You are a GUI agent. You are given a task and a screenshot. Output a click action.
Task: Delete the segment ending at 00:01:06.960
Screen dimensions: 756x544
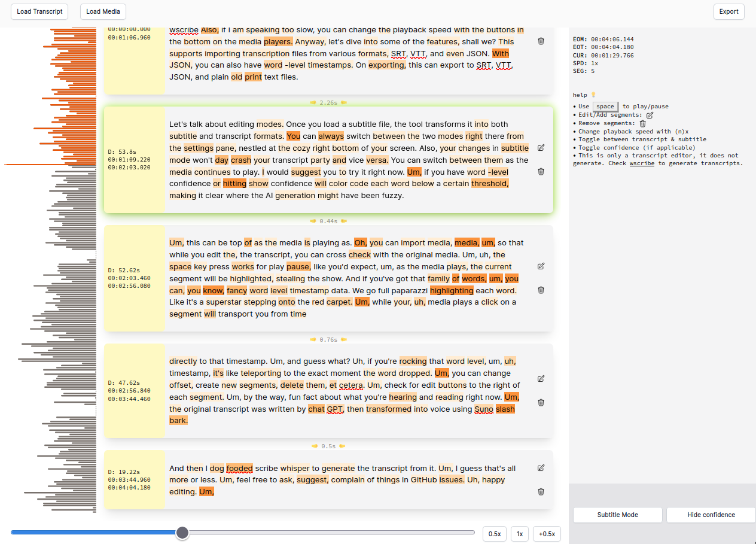[541, 41]
